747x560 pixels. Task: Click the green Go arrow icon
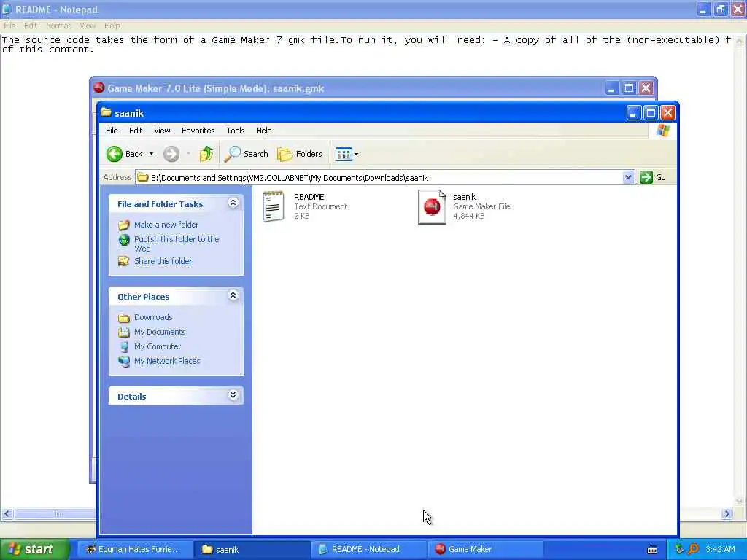point(646,177)
